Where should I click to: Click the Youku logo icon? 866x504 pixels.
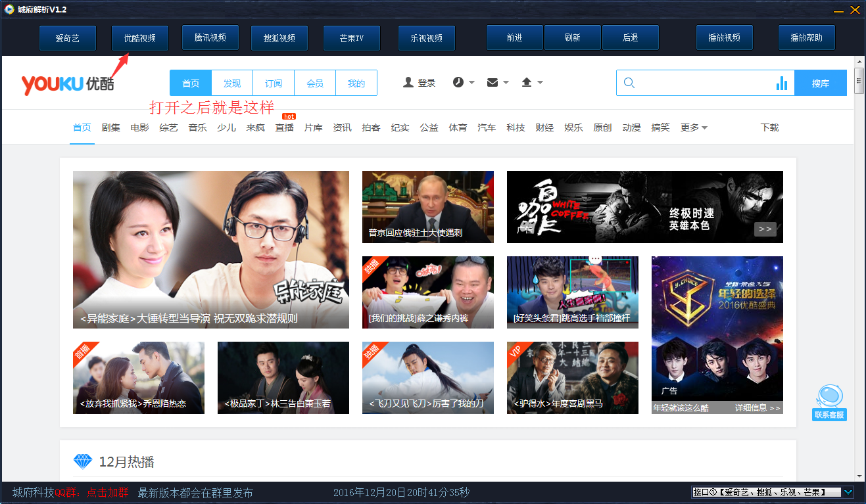tap(67, 83)
